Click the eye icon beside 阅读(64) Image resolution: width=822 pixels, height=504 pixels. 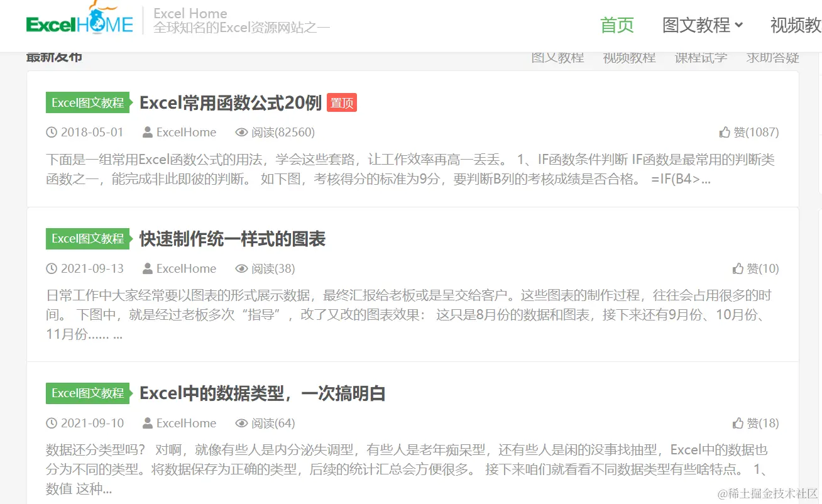pyautogui.click(x=241, y=423)
